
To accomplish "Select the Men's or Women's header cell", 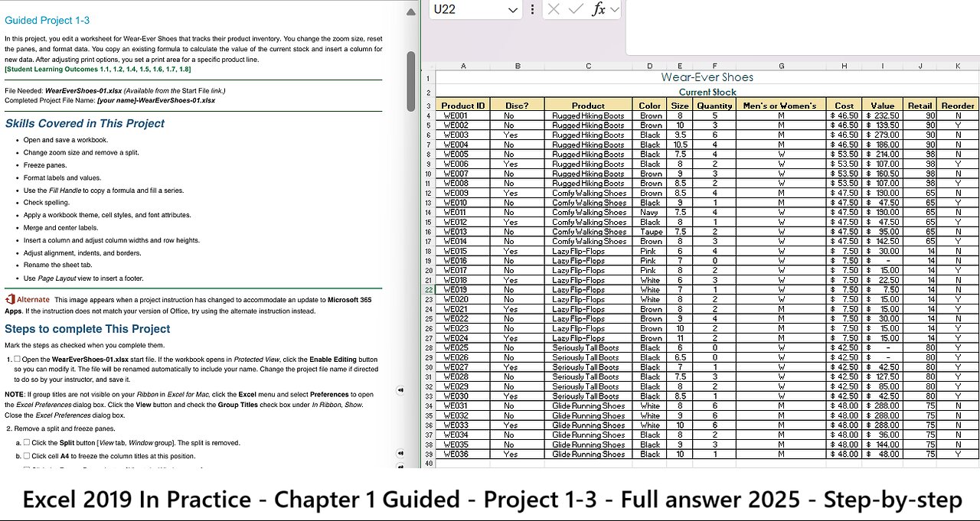I will click(781, 106).
